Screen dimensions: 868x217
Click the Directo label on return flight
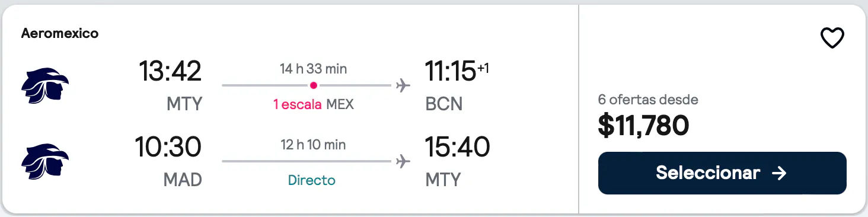(x=312, y=180)
